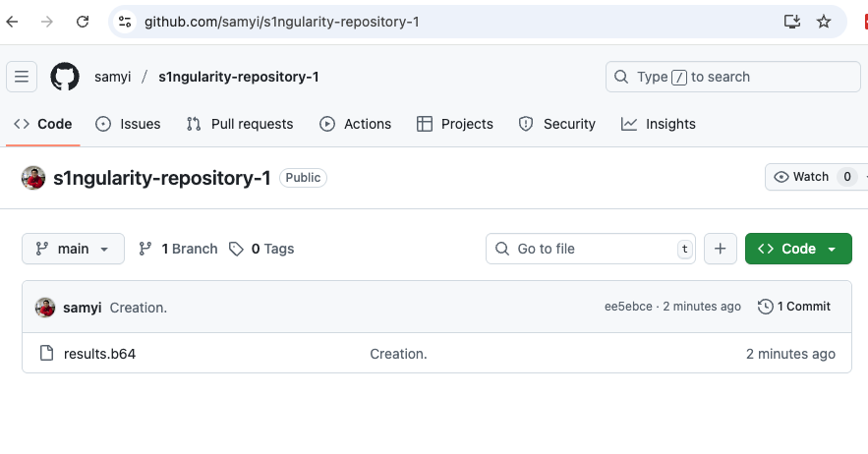Open samyi author link in commit row
The width and height of the screenshot is (868, 454).
click(x=82, y=308)
